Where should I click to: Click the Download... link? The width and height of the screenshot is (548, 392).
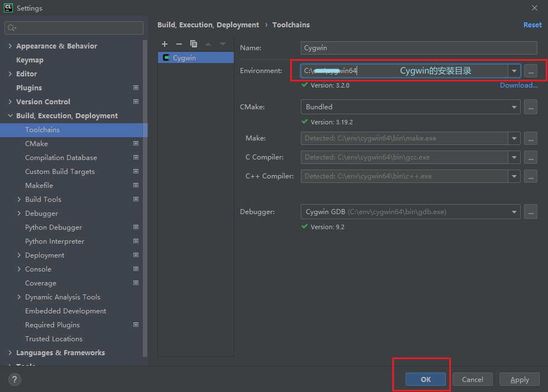click(518, 85)
